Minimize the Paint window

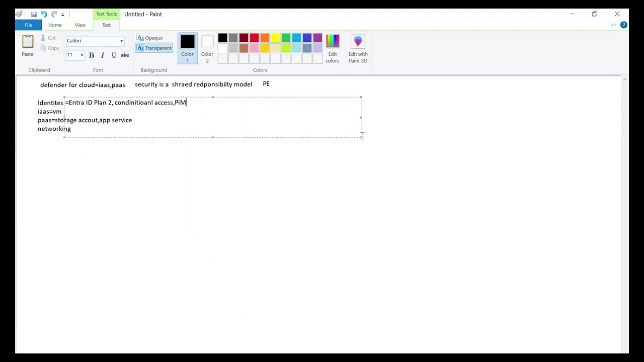pyautogui.click(x=573, y=14)
